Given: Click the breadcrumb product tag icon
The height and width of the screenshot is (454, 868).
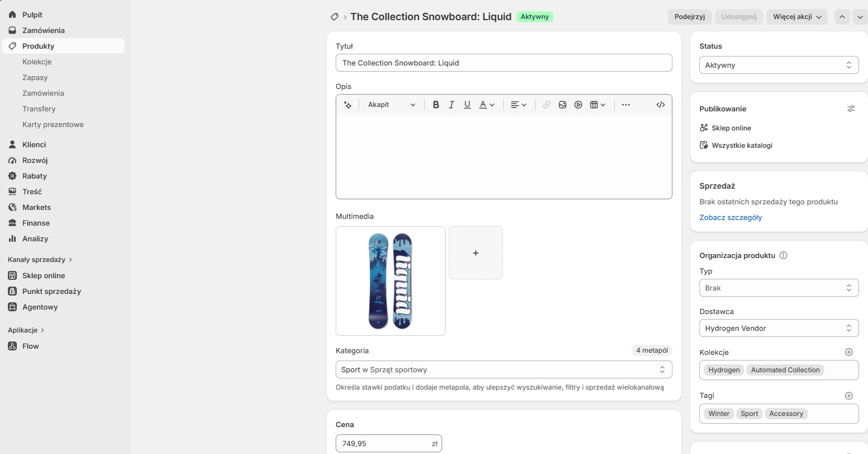Looking at the screenshot, I should point(335,17).
